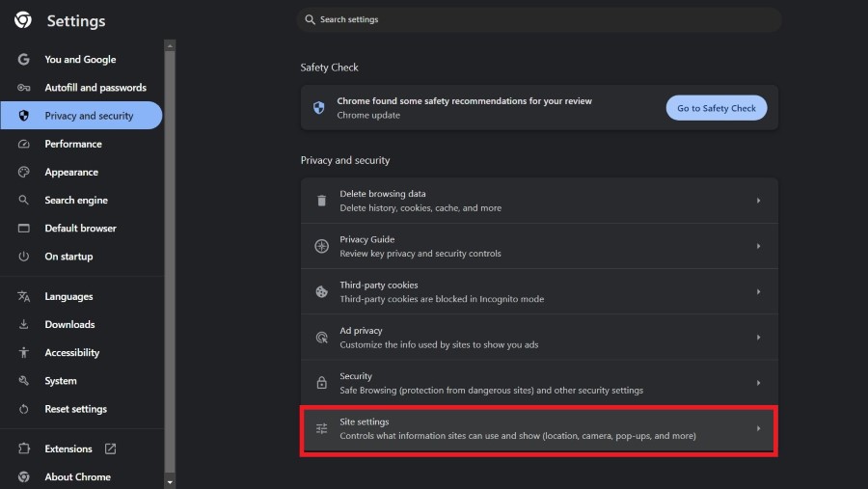Expand Ad privacy arrow
Screen dimensions: 868x489
point(758,338)
